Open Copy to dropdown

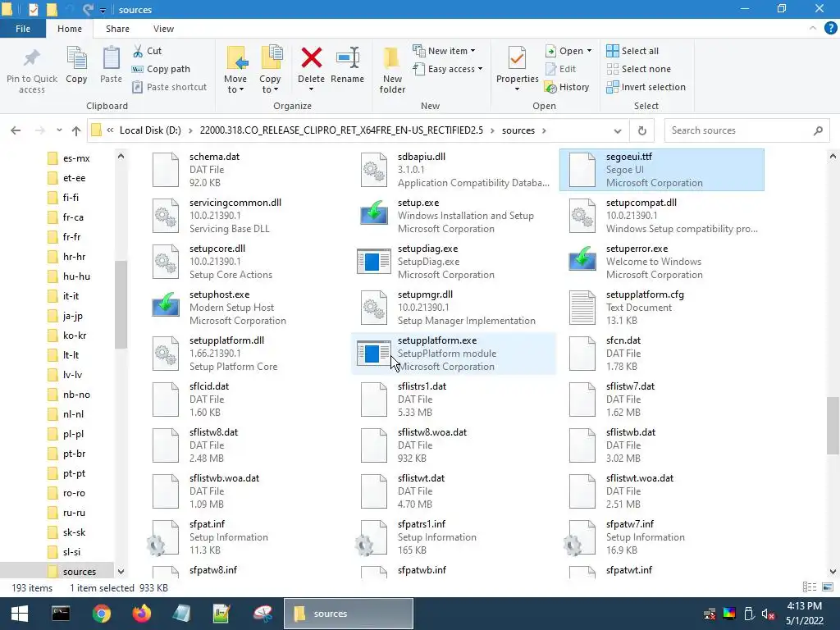[x=270, y=84]
